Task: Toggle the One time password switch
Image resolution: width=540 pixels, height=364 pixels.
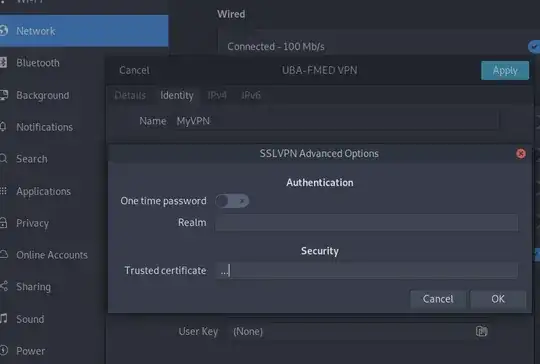Action: tap(232, 201)
